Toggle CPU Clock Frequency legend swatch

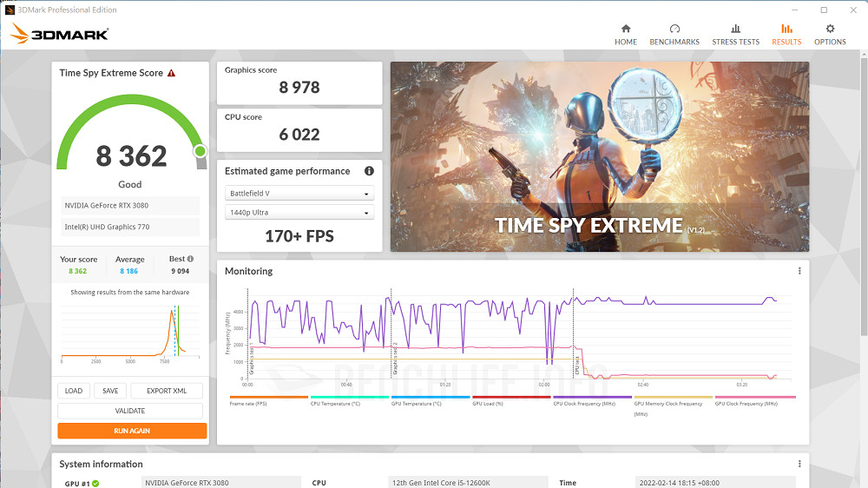point(592,397)
